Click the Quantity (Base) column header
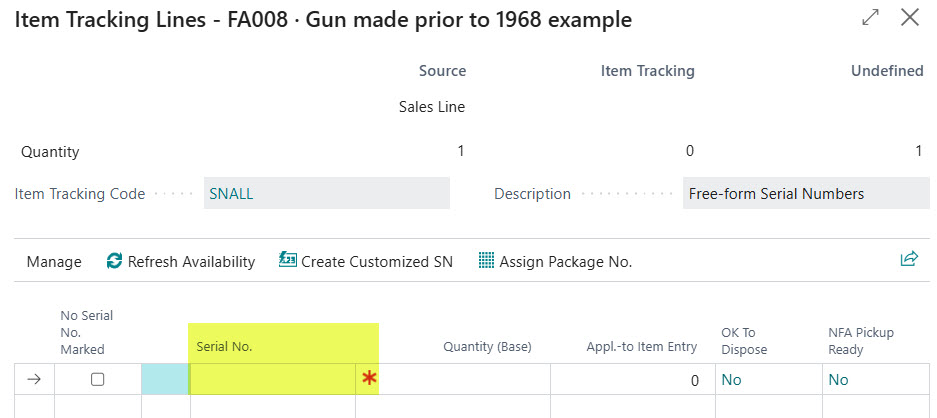This screenshot has width=937, height=418. (487, 347)
